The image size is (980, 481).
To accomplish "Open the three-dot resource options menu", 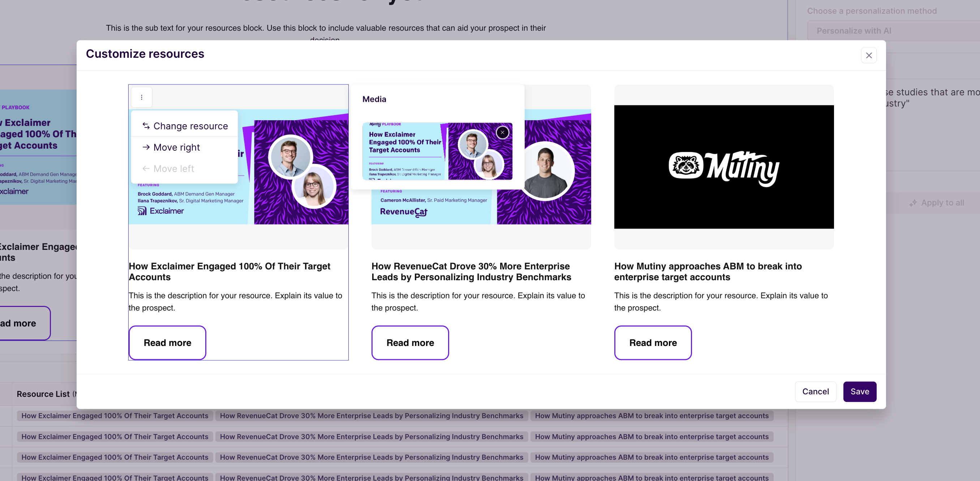I will click(142, 97).
